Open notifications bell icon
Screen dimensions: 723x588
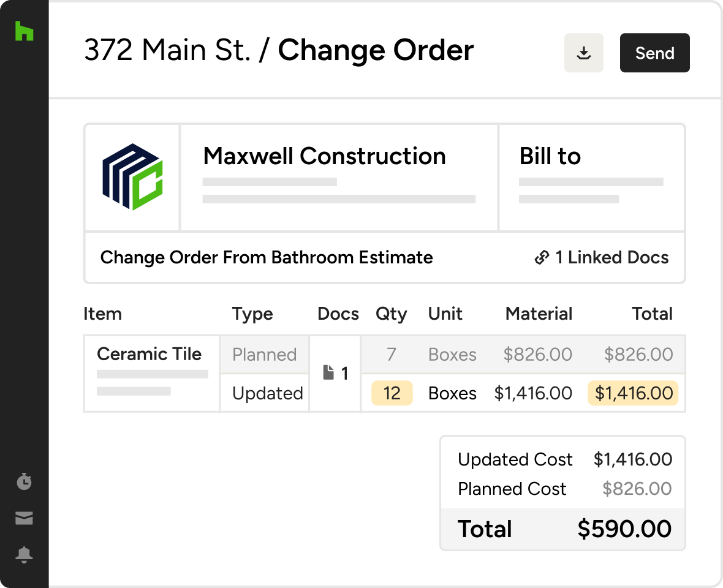pyautogui.click(x=24, y=555)
